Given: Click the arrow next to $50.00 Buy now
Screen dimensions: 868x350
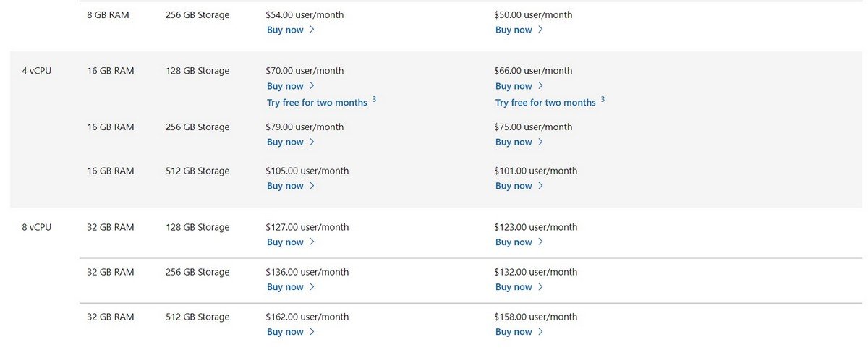Looking at the screenshot, I should pyautogui.click(x=540, y=30).
